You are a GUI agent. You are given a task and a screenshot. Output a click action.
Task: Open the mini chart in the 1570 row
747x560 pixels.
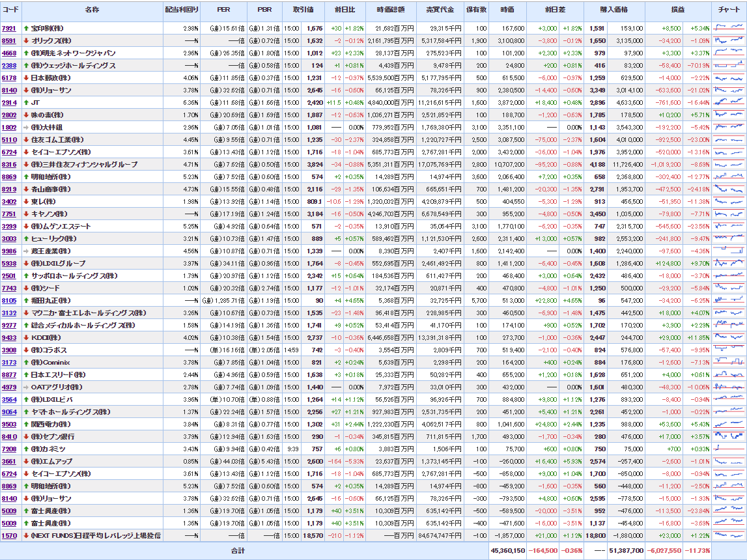[728, 536]
